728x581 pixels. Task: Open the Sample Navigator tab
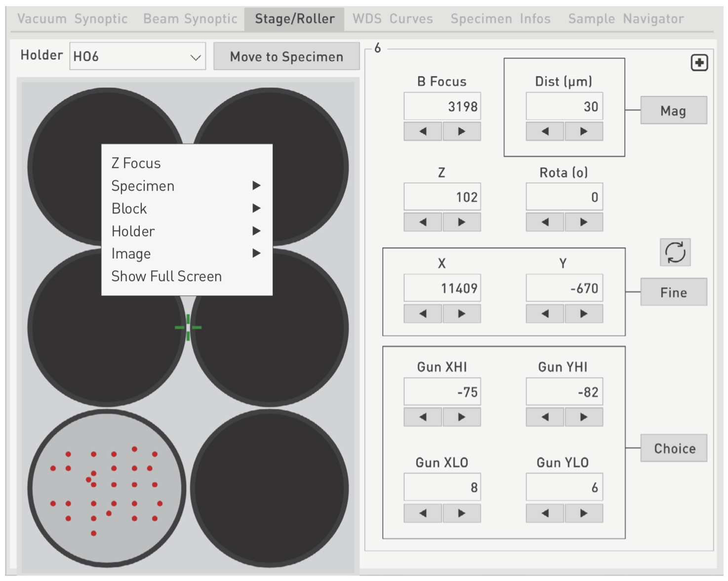click(626, 19)
